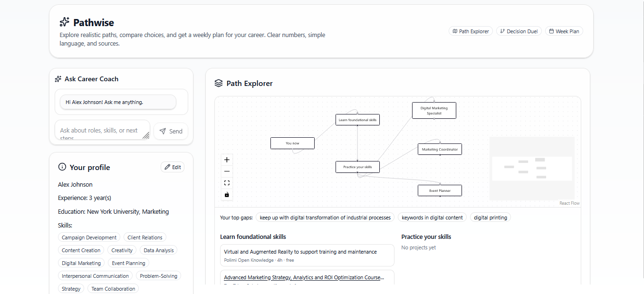Screen dimensions: 644x294
Task: Click the profile info circle icon
Action: 62,167
